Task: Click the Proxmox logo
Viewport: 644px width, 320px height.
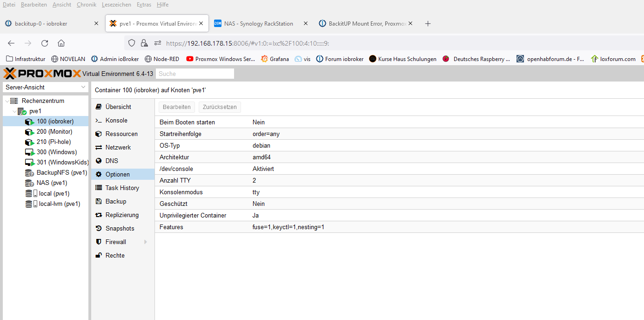Action: pos(41,74)
